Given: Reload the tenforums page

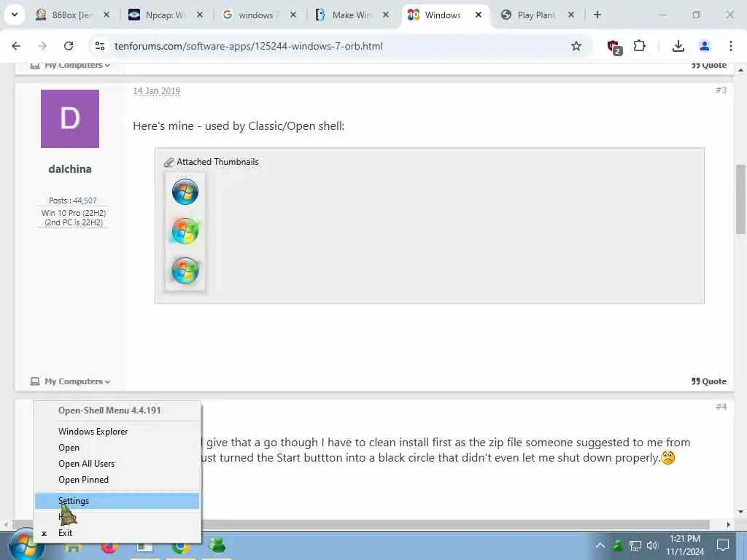Looking at the screenshot, I should 69,46.
